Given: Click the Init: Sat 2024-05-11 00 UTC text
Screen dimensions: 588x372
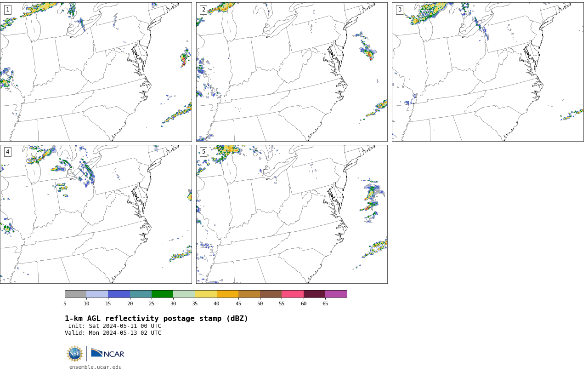Looking at the screenshot, I should 115,326.
